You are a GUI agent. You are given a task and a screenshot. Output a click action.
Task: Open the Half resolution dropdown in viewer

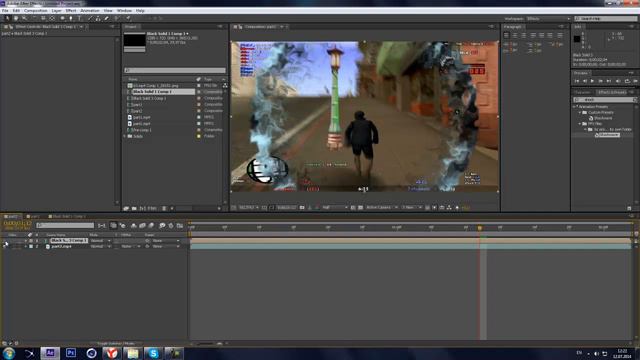tap(335, 208)
